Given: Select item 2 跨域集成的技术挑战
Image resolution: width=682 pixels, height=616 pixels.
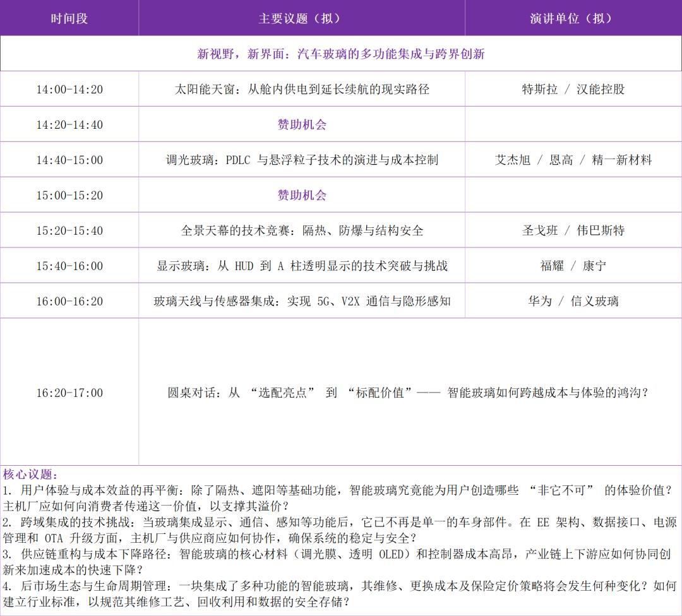Looking at the screenshot, I should click(x=339, y=530).
